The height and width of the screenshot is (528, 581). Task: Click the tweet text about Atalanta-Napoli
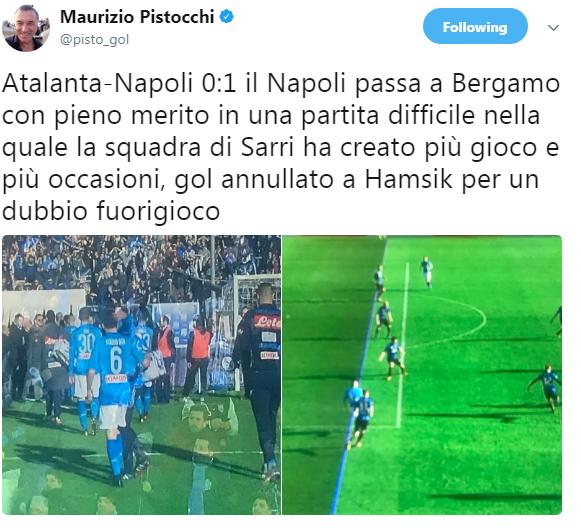[x=281, y=147]
